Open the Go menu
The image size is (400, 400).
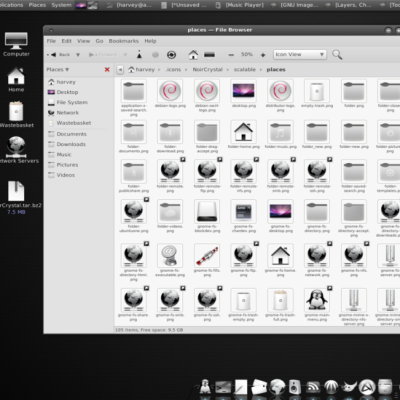point(99,41)
